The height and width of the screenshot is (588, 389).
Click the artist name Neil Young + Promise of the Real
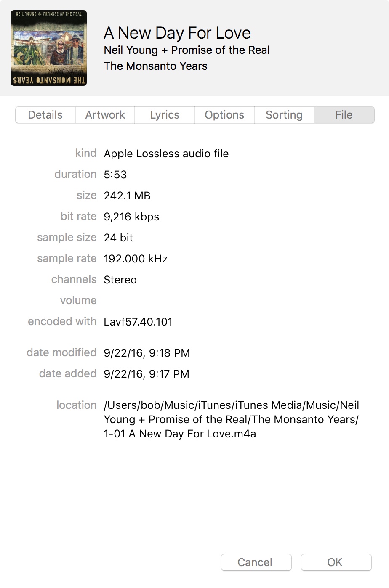(x=187, y=50)
